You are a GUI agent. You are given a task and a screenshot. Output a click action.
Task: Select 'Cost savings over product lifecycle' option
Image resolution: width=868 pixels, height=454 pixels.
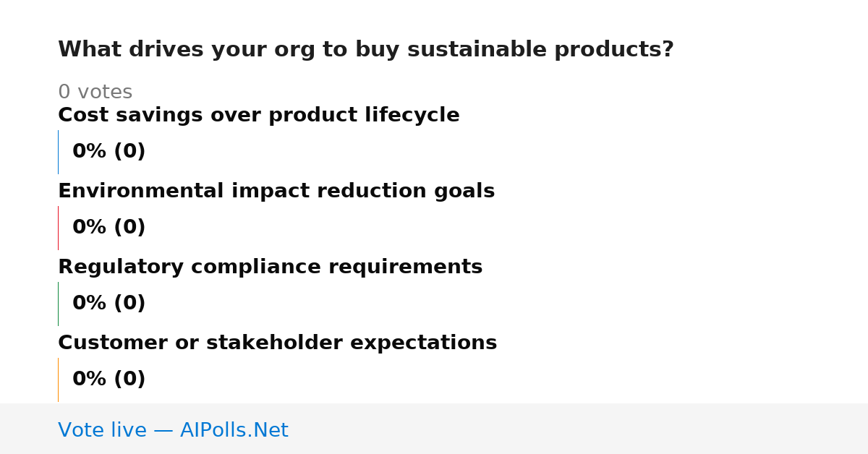(x=258, y=116)
